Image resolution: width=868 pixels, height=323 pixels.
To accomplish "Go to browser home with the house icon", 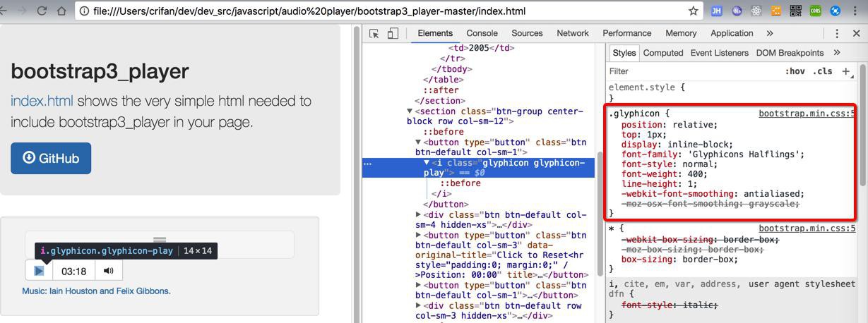I will pos(61,11).
